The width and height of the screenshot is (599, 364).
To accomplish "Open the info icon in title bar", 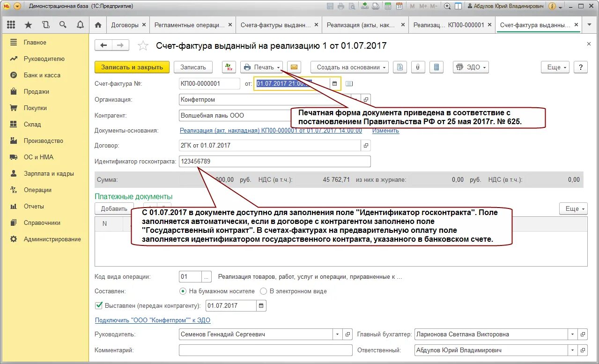I will [552, 6].
